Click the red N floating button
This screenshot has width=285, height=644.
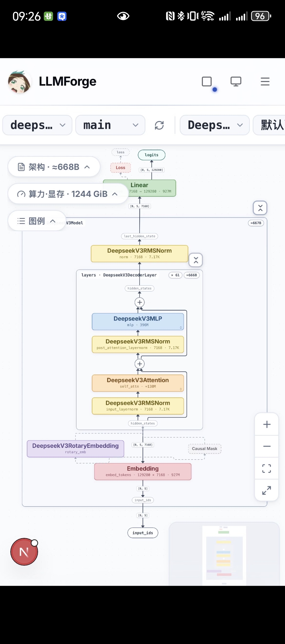click(x=24, y=552)
